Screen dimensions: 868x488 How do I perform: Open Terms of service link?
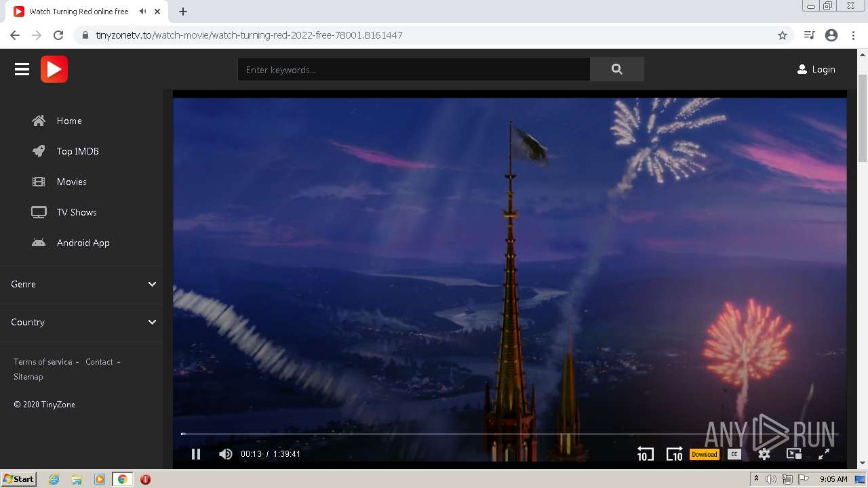coord(43,362)
